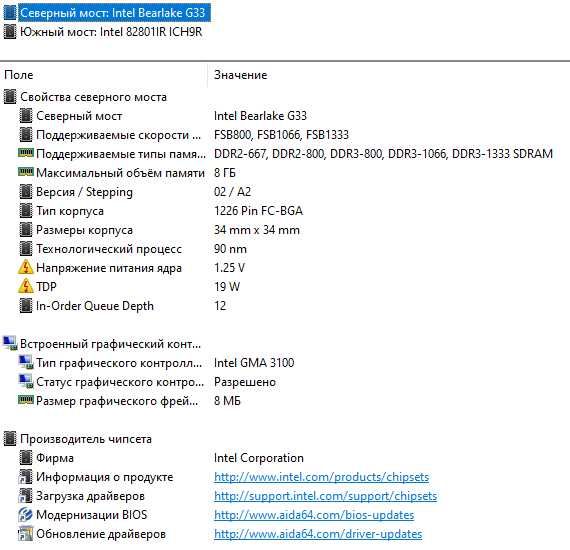Click the chip icon beside Тип корпуса
Image resolution: width=570 pixels, height=550 pixels.
pos(26,210)
